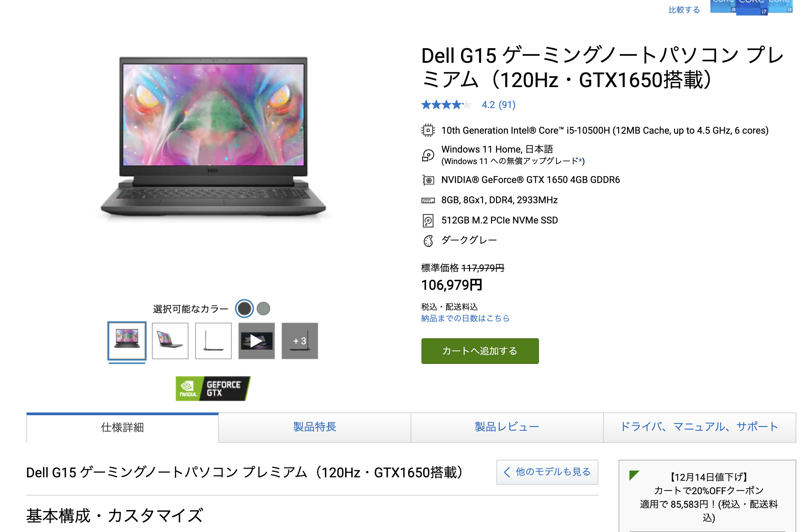This screenshot has width=801, height=532.
Task: Click the Intel Core badges image
Action: point(751,7)
